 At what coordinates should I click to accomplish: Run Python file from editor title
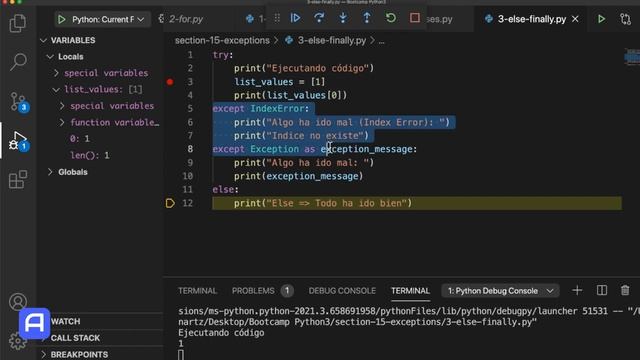(x=601, y=19)
